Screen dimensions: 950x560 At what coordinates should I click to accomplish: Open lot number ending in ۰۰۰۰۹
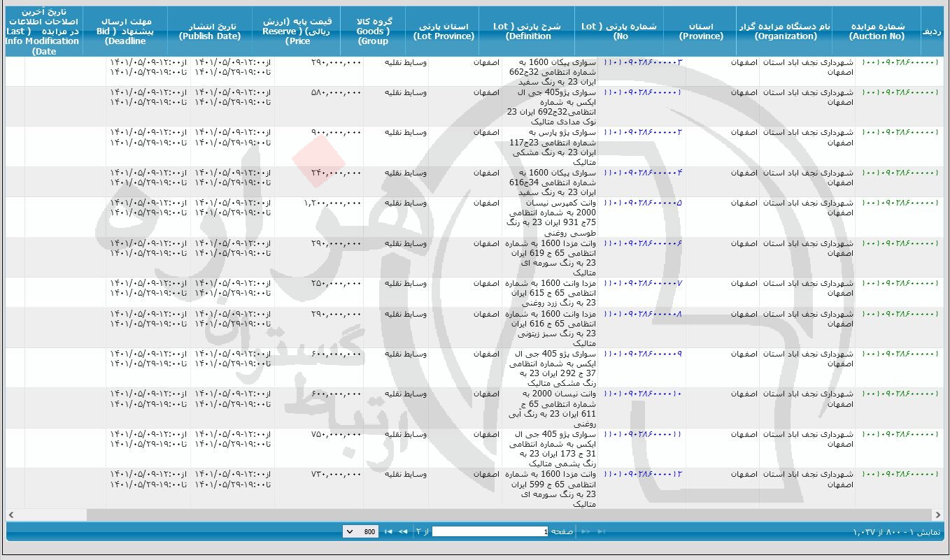click(642, 354)
